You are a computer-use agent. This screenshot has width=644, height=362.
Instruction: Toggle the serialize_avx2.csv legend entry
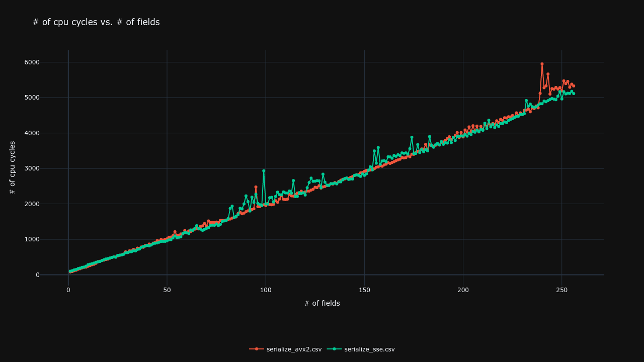(285, 349)
